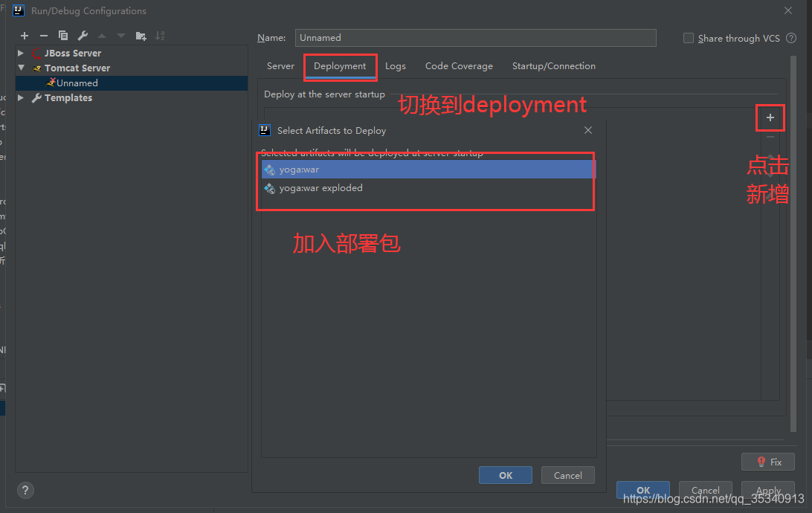This screenshot has width=812, height=513.
Task: Click the Tomcat Server icon
Action: pos(36,68)
